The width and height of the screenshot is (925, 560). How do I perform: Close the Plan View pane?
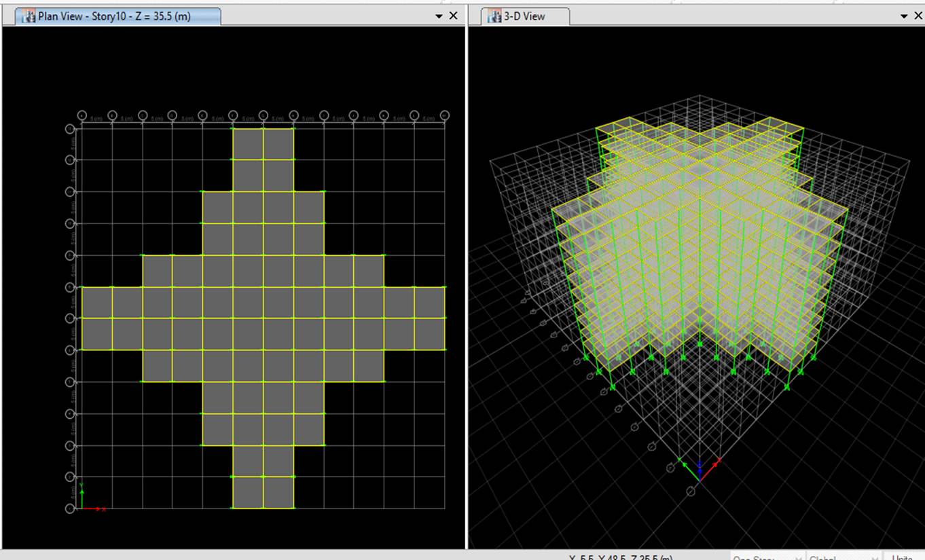point(454,16)
